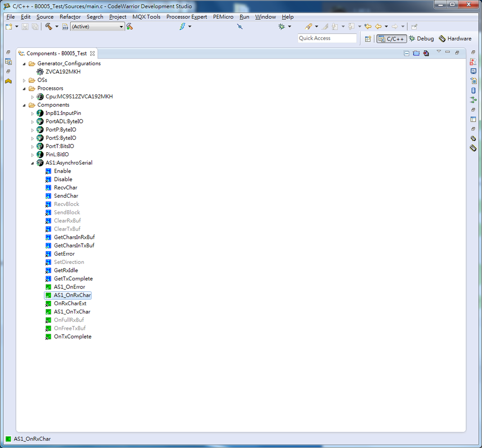Viewport: 482px width, 448px height.
Task: Click the binary file 010 toolbar icon
Action: pos(65,27)
